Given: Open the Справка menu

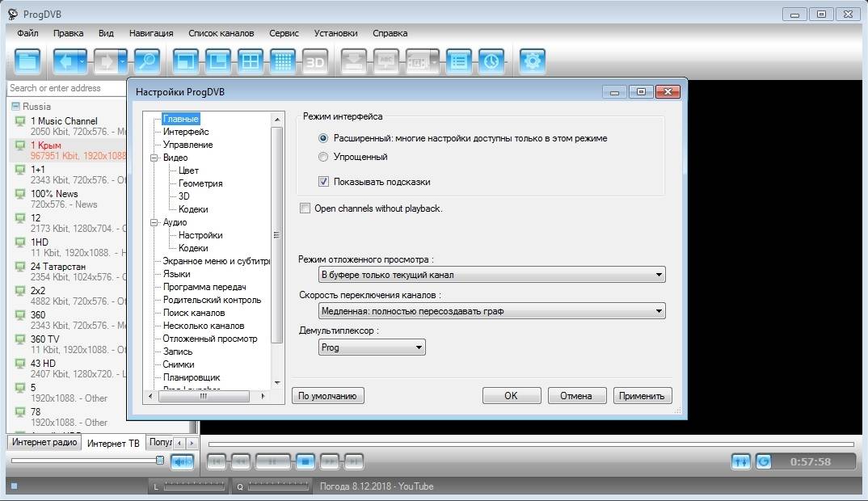Looking at the screenshot, I should click(390, 33).
